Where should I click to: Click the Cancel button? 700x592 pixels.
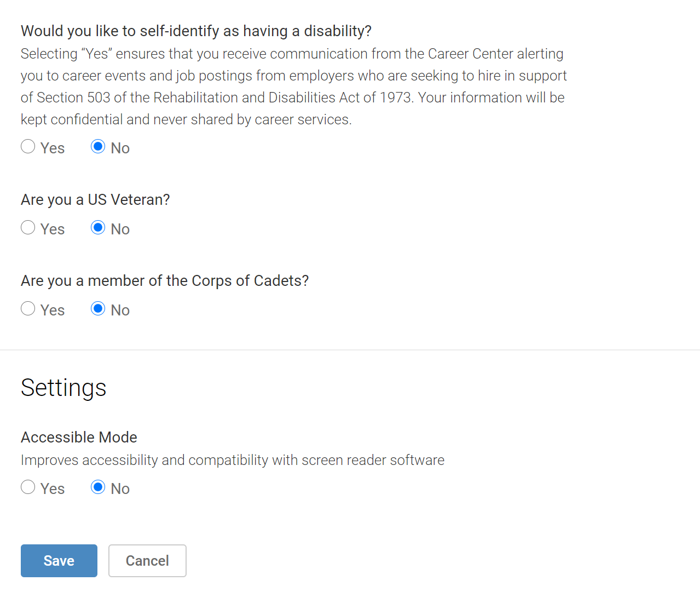pos(147,561)
